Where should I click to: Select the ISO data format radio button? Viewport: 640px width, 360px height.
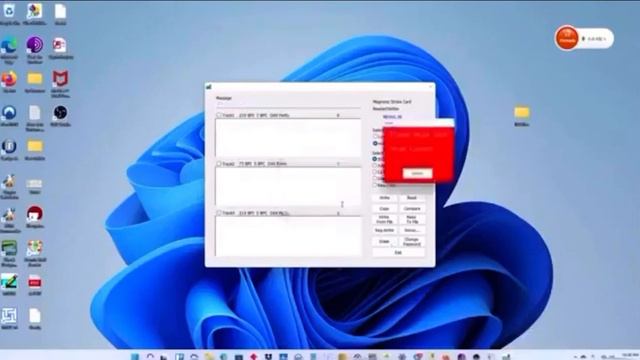pyautogui.click(x=375, y=159)
